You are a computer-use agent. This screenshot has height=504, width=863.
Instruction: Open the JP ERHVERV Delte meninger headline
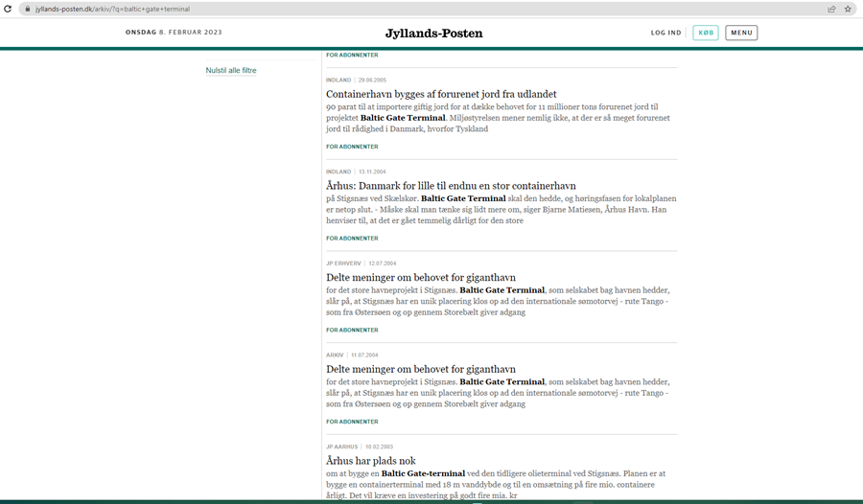[421, 278]
